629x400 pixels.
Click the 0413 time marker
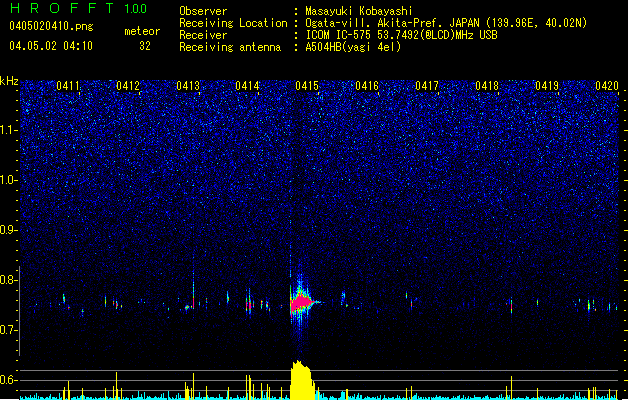click(188, 86)
